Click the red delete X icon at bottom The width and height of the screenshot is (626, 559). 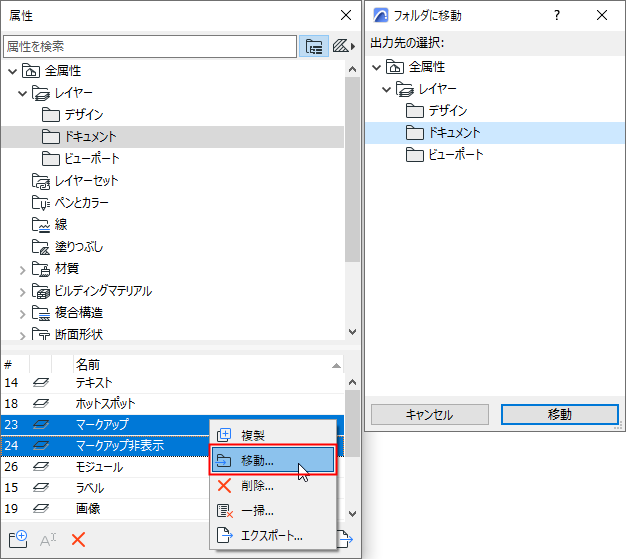78,540
